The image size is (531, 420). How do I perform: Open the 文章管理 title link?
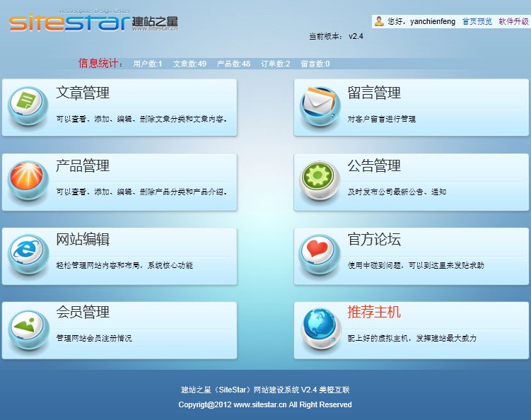(83, 93)
